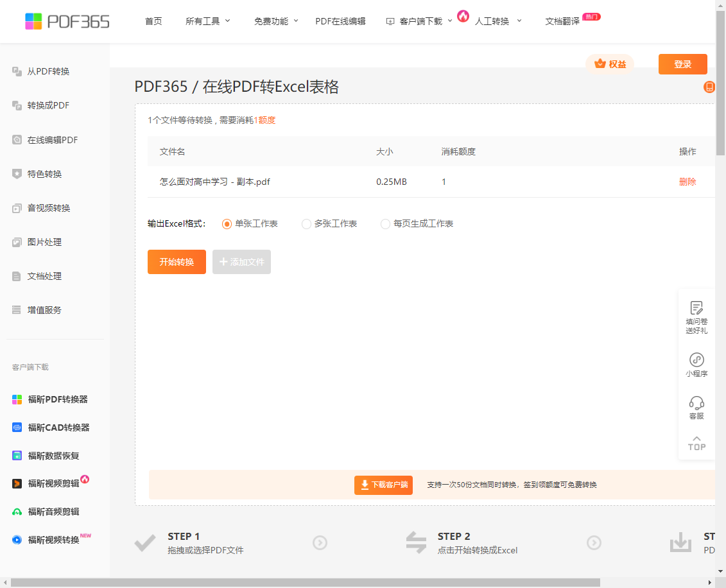
Task: Click 删除 to remove the file
Action: [687, 182]
